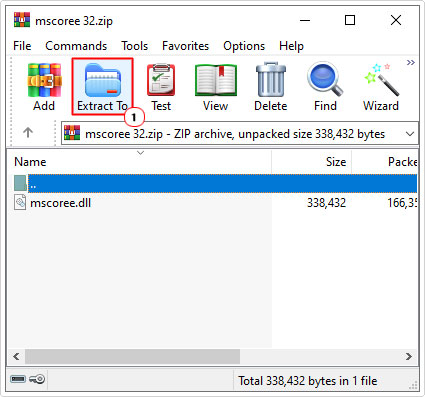Click the archive icon in address bar

pos(72,133)
